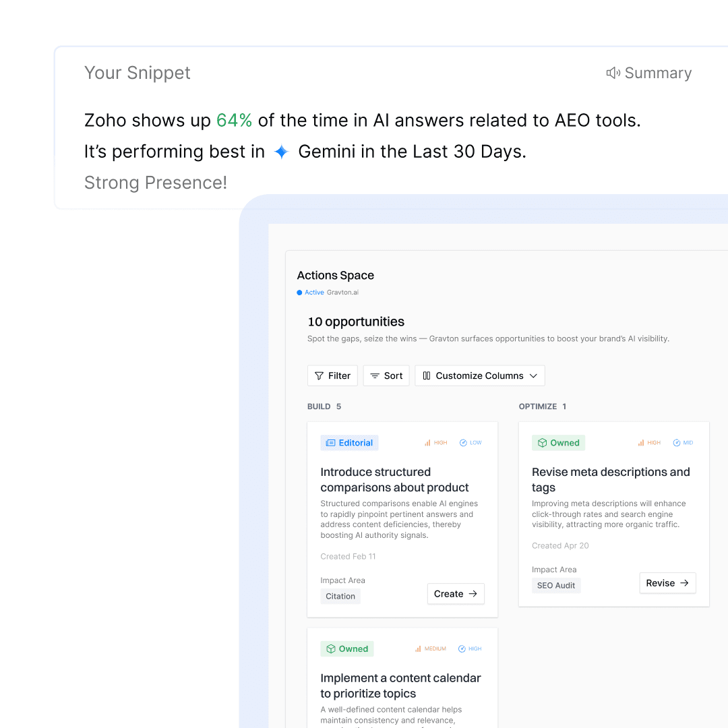
Task: Click the Revise button
Action: click(667, 583)
